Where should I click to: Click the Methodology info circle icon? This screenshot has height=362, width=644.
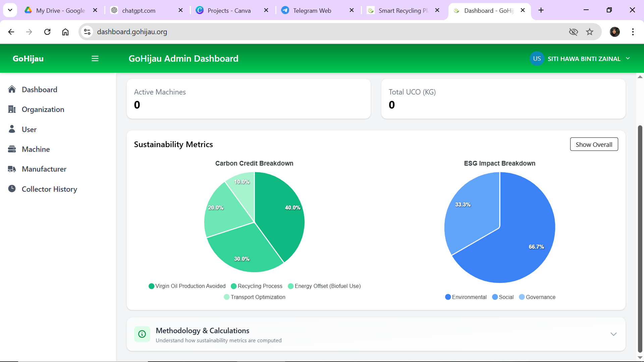click(x=142, y=334)
